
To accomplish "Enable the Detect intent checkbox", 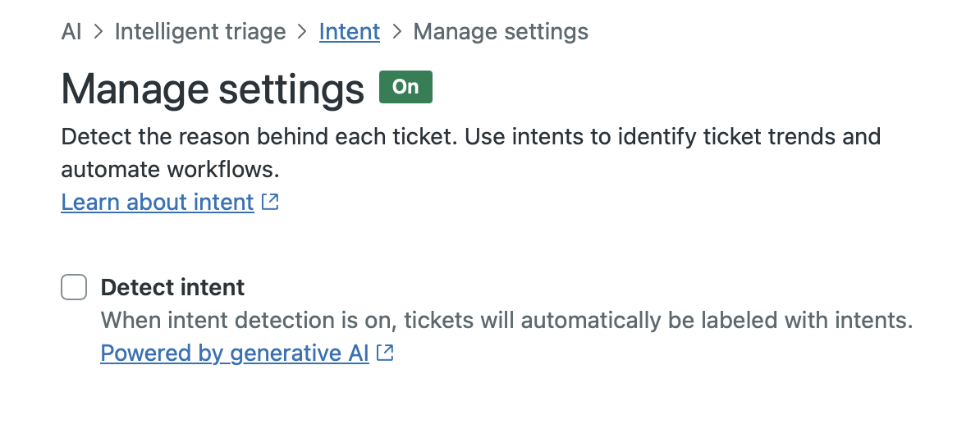I will (x=74, y=287).
